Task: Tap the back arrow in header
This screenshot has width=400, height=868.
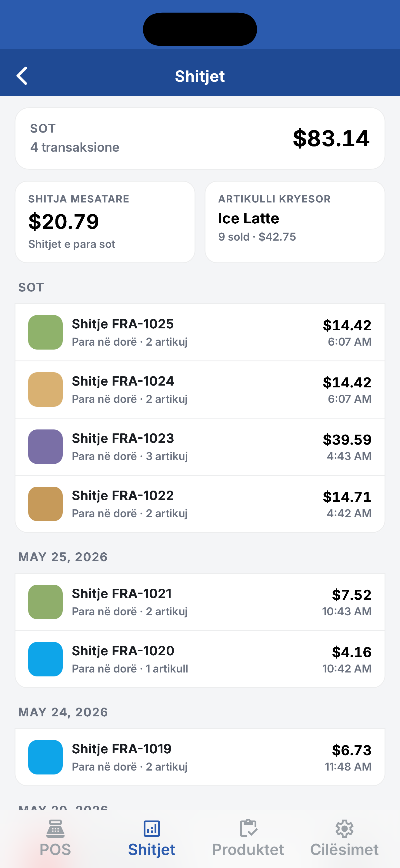Action: (x=22, y=76)
